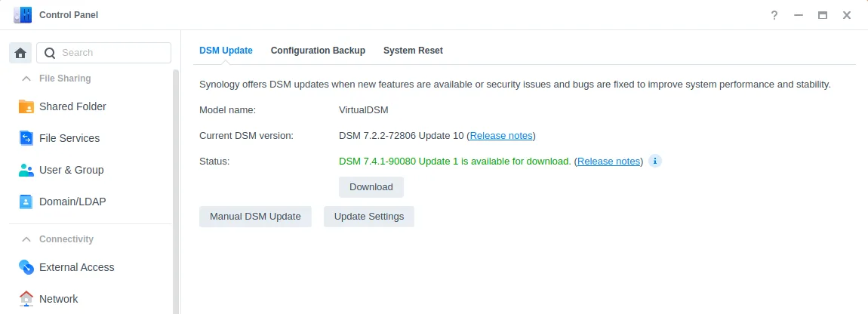868x314 pixels.
Task: Click the Control Panel app icon in the title bar
Action: tap(23, 15)
